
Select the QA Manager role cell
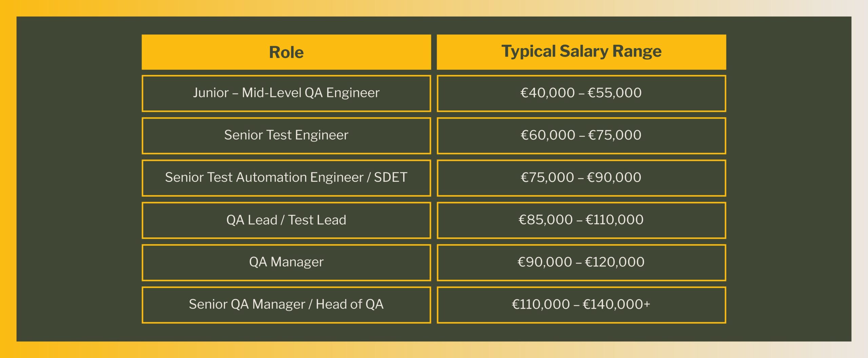[286, 263]
